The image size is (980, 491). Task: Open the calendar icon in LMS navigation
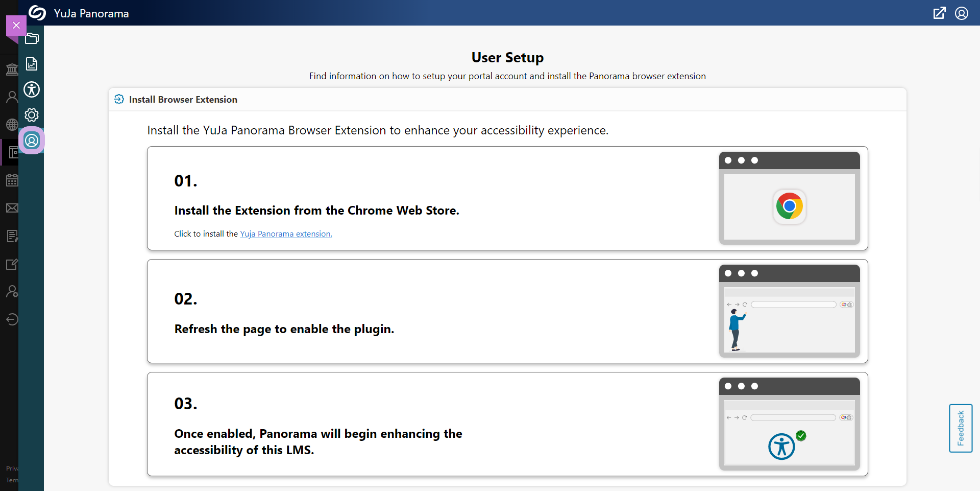pos(12,180)
